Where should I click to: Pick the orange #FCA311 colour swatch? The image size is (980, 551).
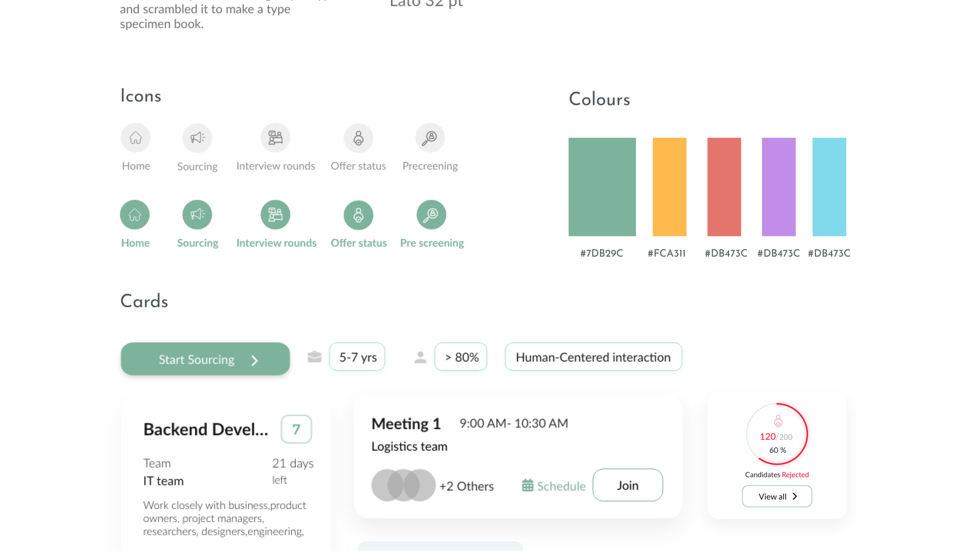click(669, 187)
